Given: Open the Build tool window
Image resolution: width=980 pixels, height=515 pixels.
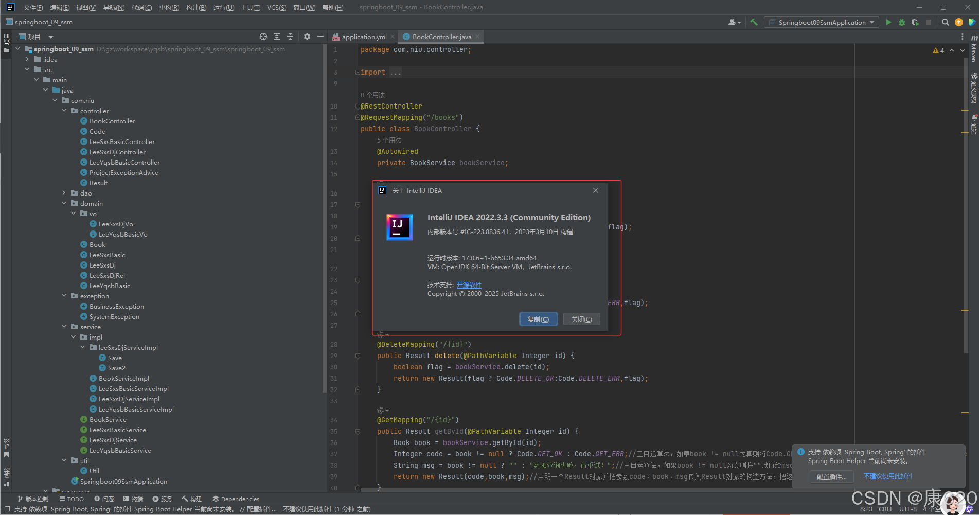Looking at the screenshot, I should (x=192, y=499).
